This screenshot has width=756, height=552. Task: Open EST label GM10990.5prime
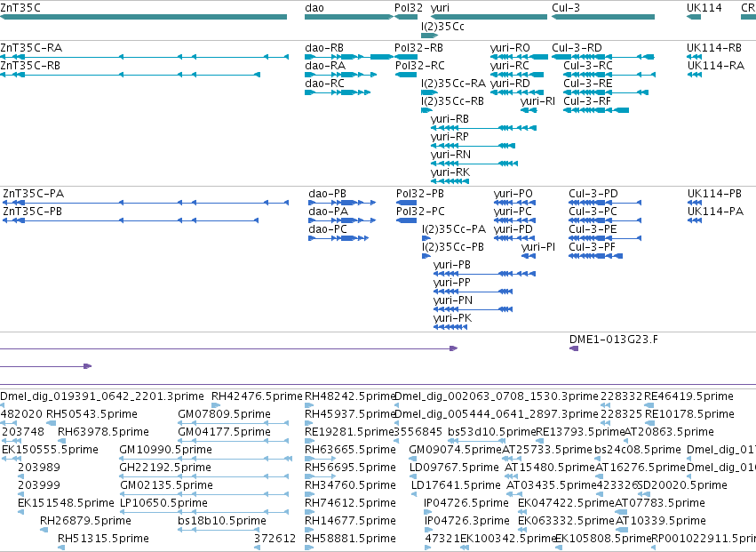(165, 450)
